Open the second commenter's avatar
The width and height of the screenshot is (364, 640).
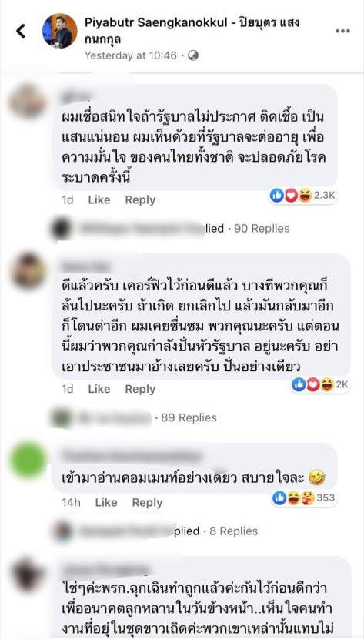click(28, 270)
